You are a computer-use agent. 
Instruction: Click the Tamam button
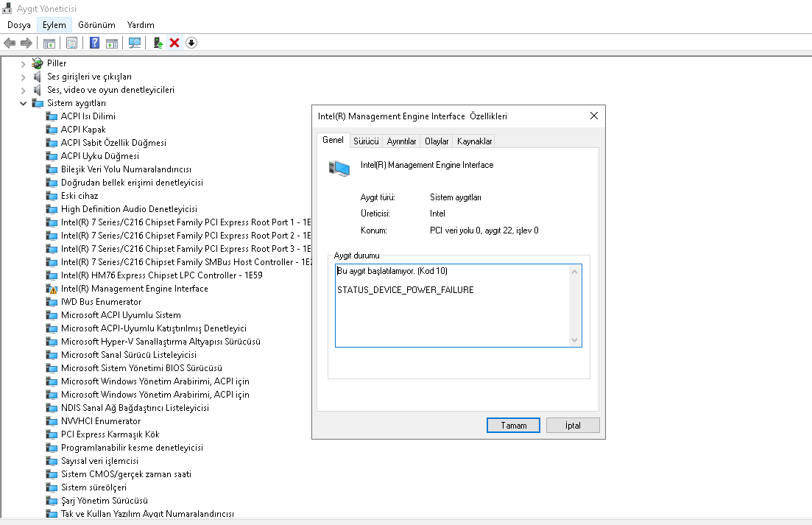[513, 425]
